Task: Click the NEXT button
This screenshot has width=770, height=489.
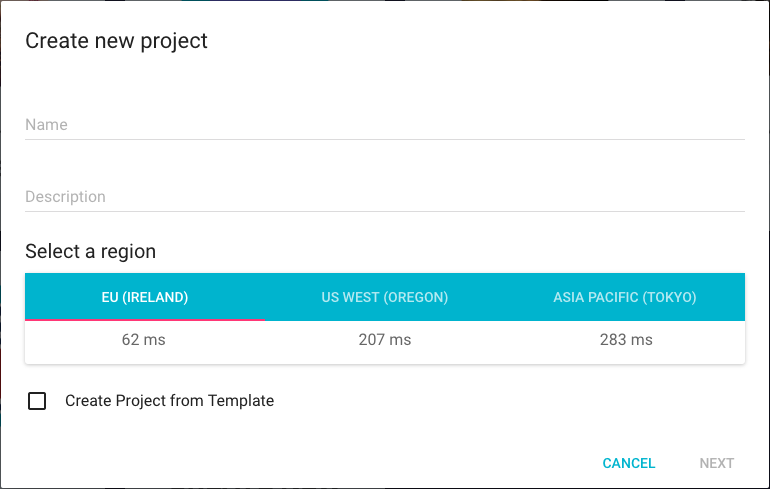Action: (x=716, y=463)
